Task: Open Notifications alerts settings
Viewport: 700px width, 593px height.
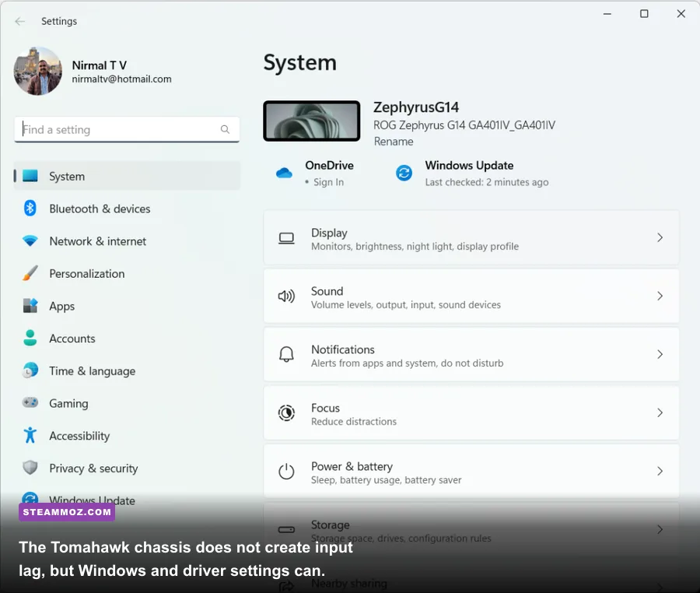Action: tap(471, 355)
